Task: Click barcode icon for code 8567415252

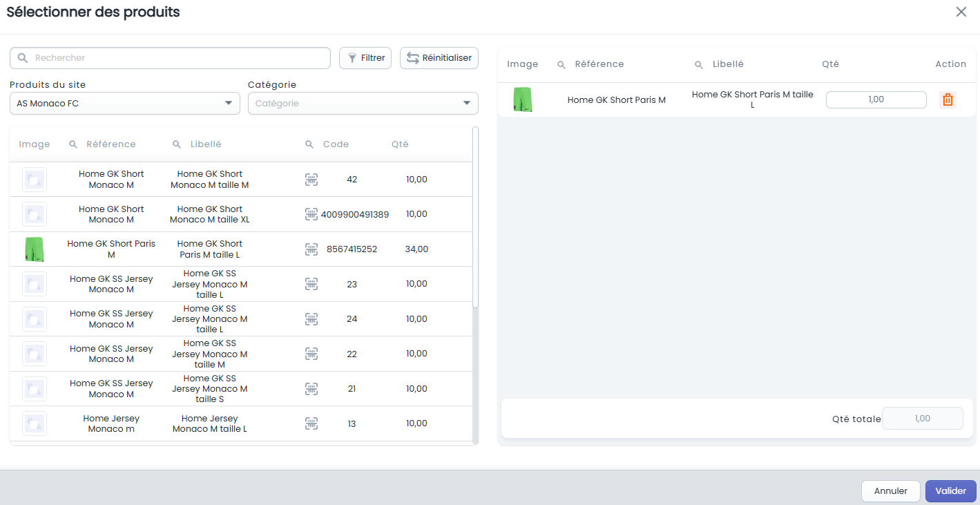Action: (x=311, y=249)
